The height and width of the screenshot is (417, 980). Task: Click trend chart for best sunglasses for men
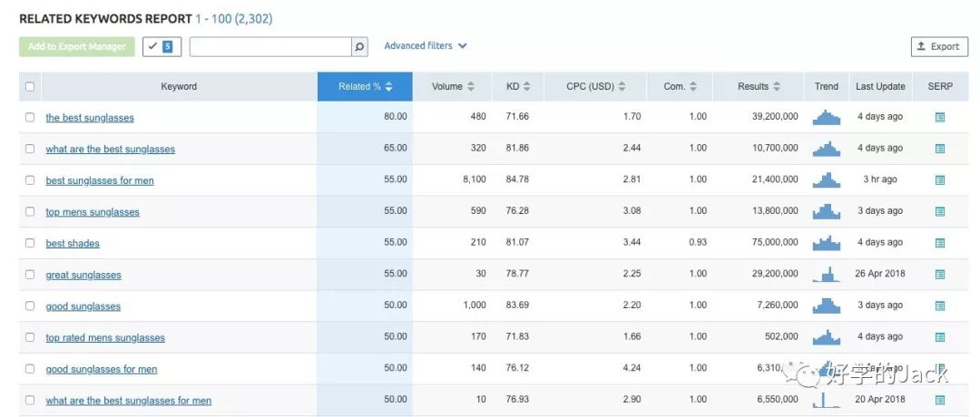click(x=826, y=179)
